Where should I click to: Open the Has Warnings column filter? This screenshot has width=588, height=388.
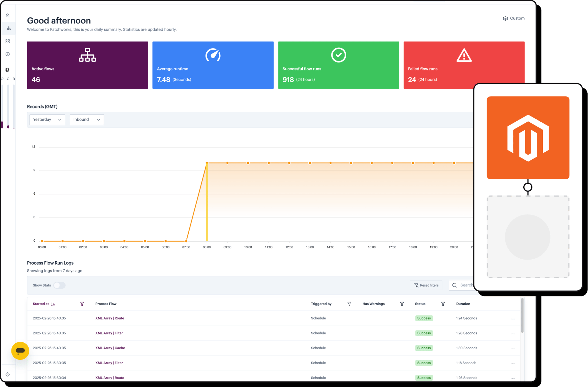402,304
